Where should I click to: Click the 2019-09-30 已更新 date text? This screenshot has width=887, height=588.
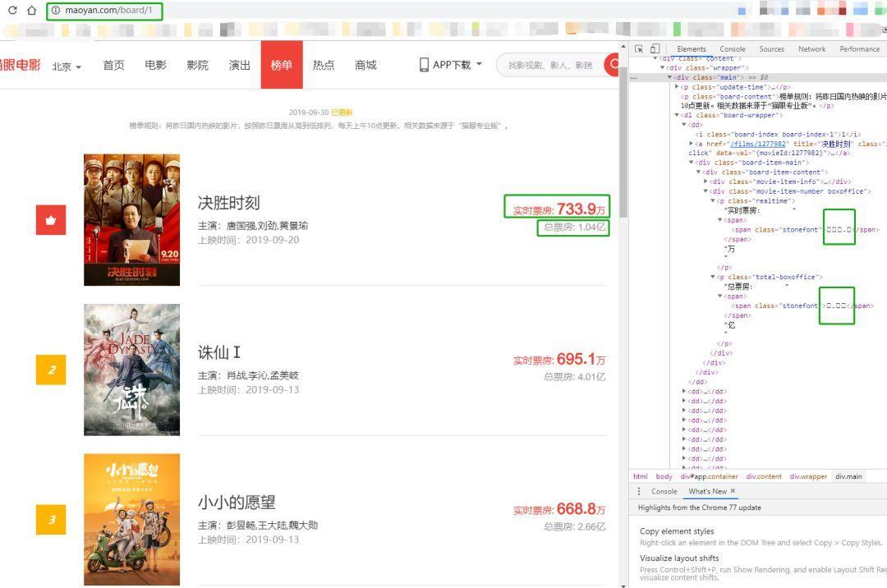click(321, 113)
